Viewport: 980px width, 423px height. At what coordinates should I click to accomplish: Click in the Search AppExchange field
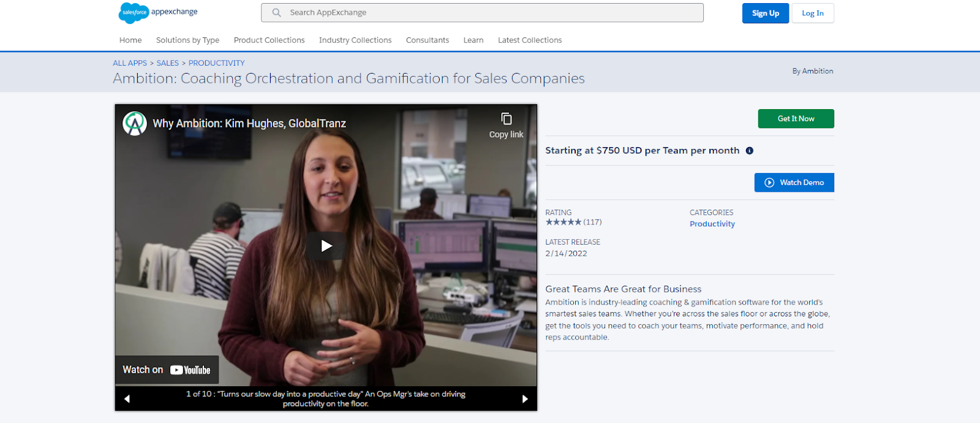(482, 12)
